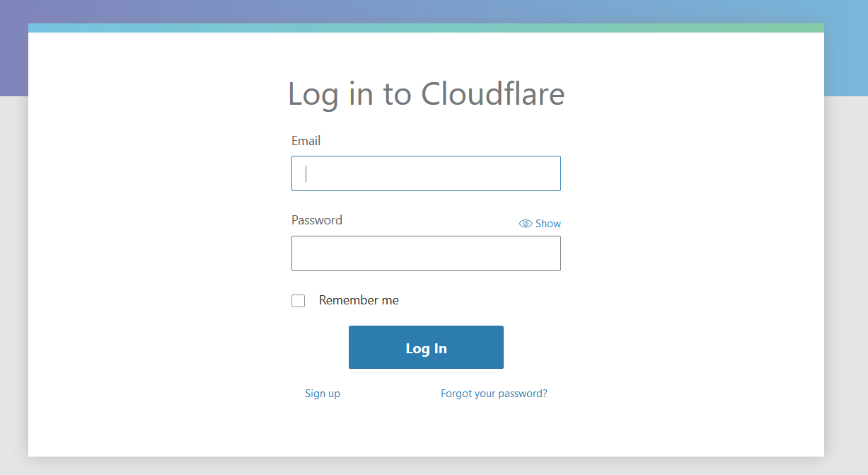Toggle Show password eye icon
Viewport: 868px width, 475px height.
[x=526, y=224]
